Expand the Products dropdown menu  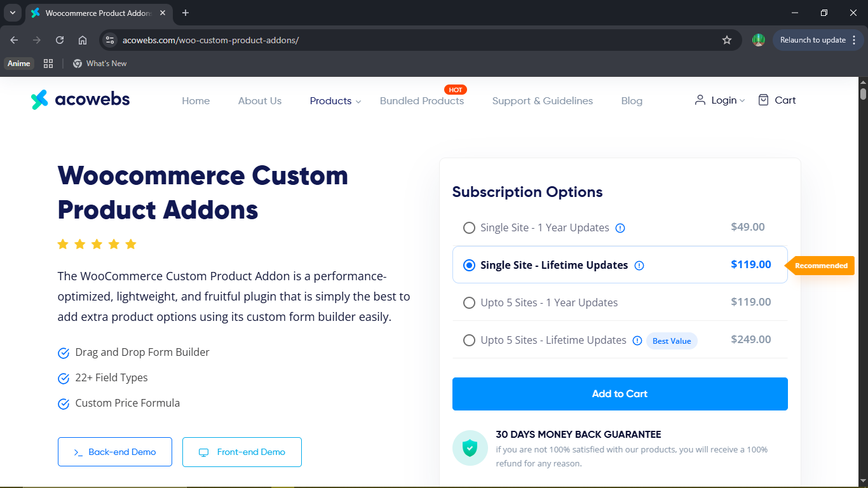click(x=335, y=101)
